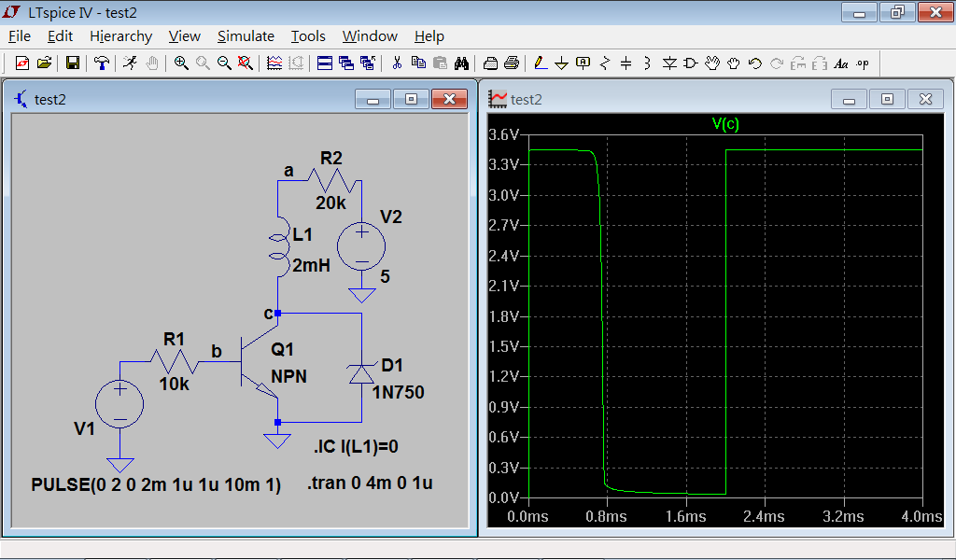Screen dimensions: 956x560
Task: Select the Cut scissors tool
Action: pyautogui.click(x=397, y=63)
